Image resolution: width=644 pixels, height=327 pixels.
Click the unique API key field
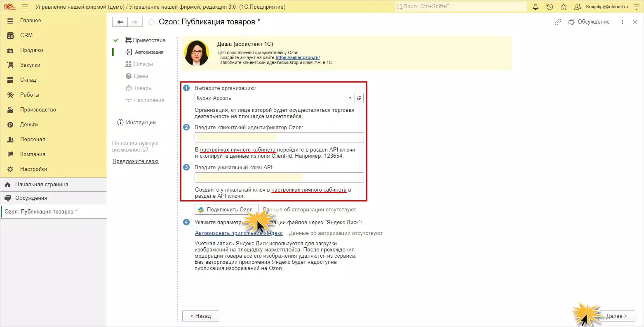[279, 177]
